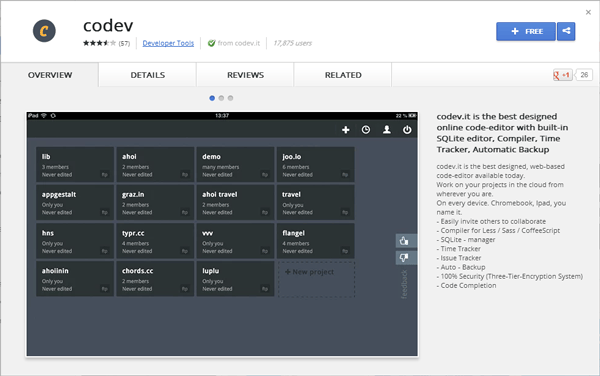
Task: Click the 22 % battery indicator
Action: pos(406,116)
